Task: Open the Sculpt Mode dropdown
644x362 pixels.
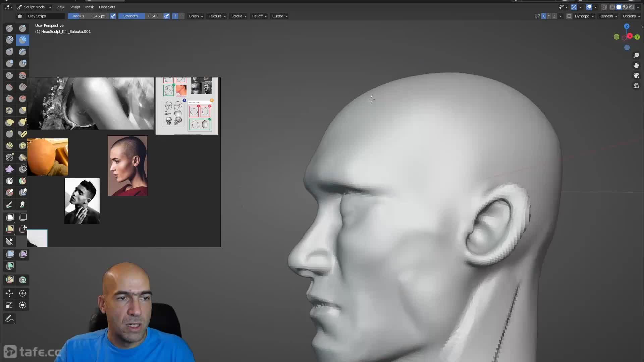Action: point(34,7)
